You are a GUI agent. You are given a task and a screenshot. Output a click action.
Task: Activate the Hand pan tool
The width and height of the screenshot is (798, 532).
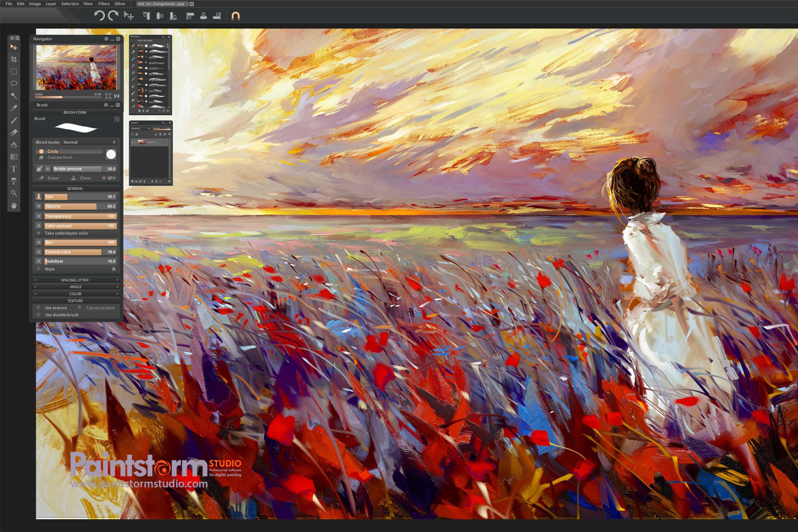pos(14,206)
